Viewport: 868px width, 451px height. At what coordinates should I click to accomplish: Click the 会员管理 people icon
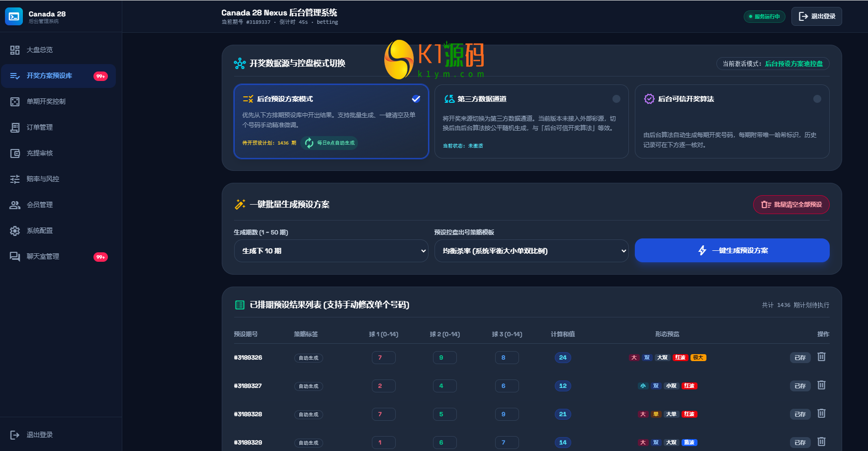tap(15, 205)
